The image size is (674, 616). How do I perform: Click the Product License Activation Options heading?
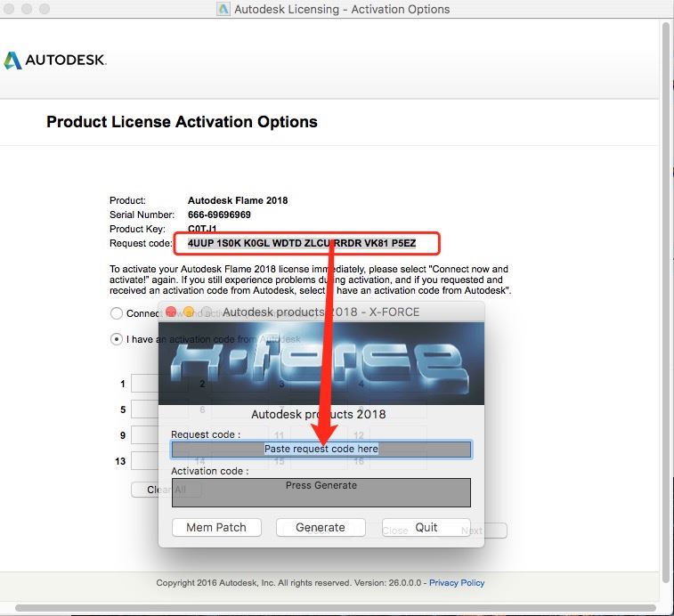182,122
